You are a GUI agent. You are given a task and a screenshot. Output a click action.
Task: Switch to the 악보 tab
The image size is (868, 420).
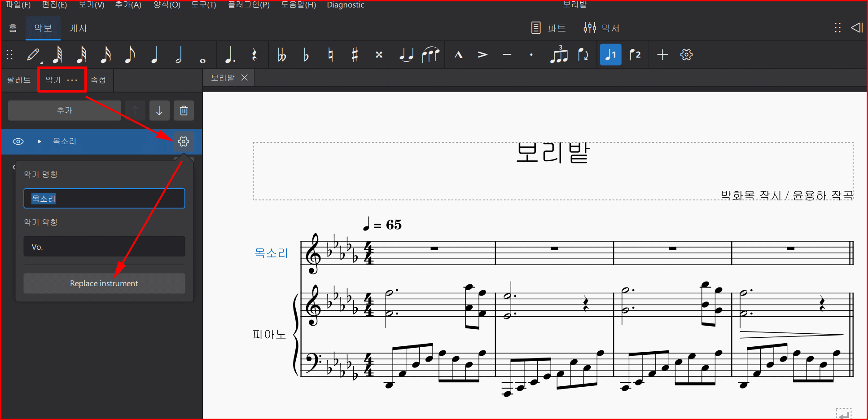point(43,28)
